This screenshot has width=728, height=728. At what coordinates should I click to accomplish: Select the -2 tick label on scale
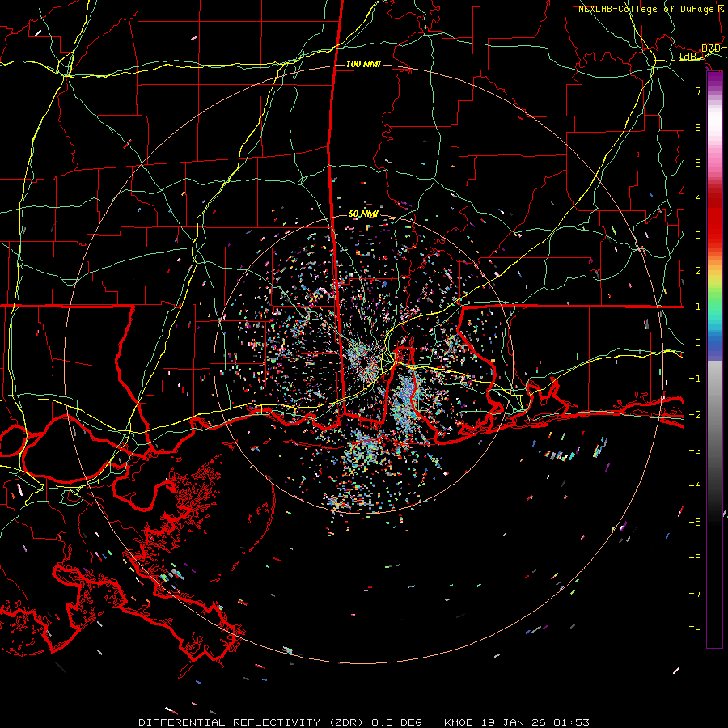[695, 415]
